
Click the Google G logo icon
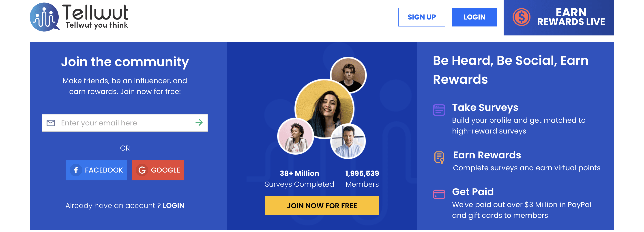142,170
